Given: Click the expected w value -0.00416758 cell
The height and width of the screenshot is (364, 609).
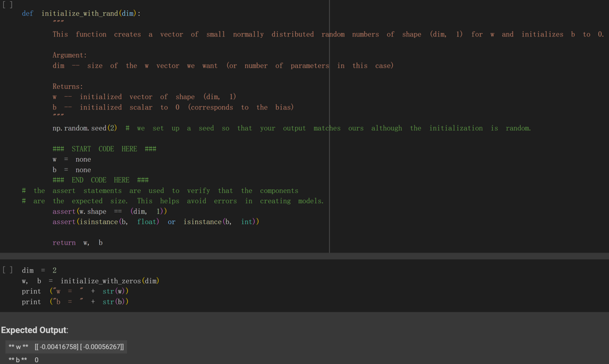Looking at the screenshot, I should [79, 347].
